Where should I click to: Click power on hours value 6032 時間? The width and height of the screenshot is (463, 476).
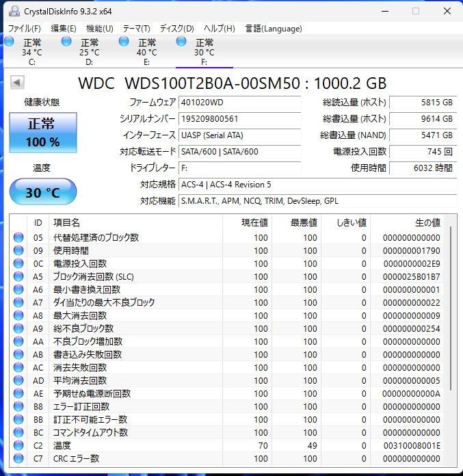click(423, 168)
